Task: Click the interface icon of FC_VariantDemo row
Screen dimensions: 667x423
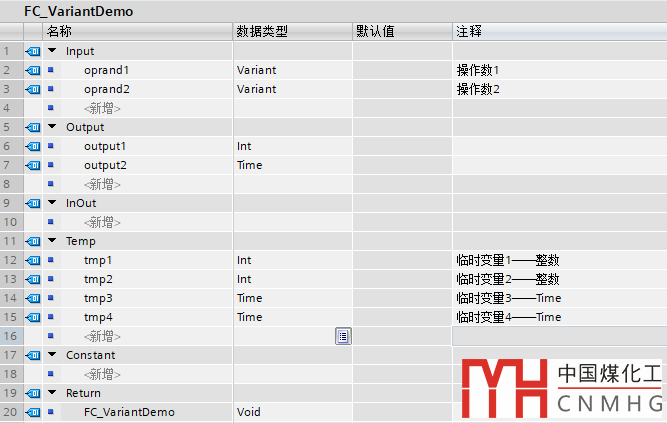Action: coord(33,412)
